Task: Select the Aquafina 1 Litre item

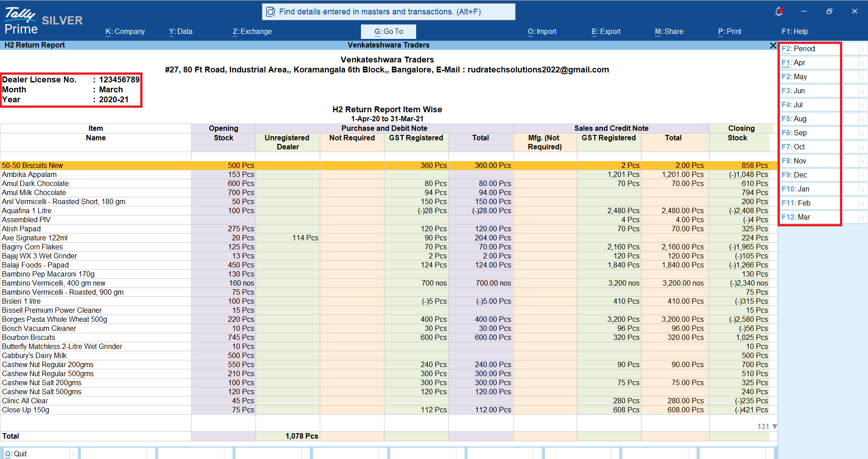Action: pos(27,211)
